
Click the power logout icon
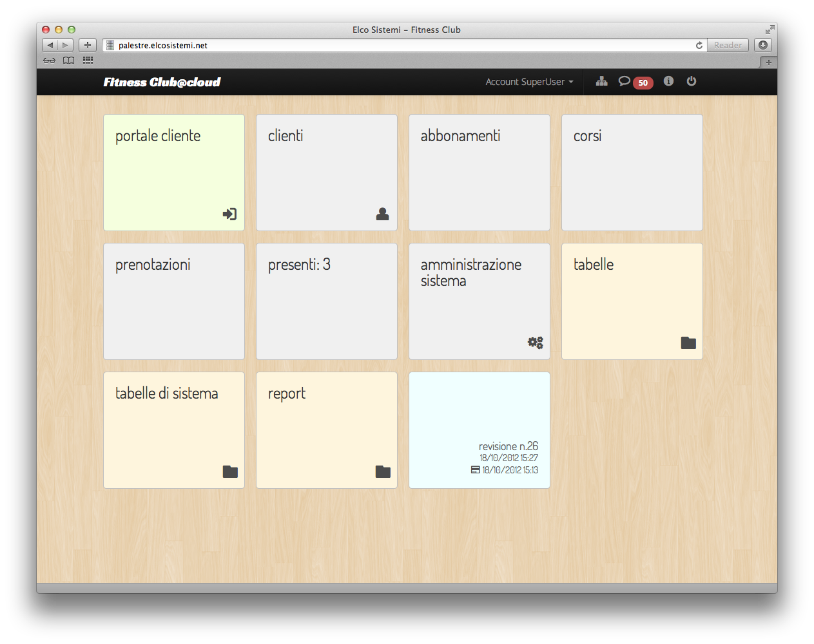692,81
